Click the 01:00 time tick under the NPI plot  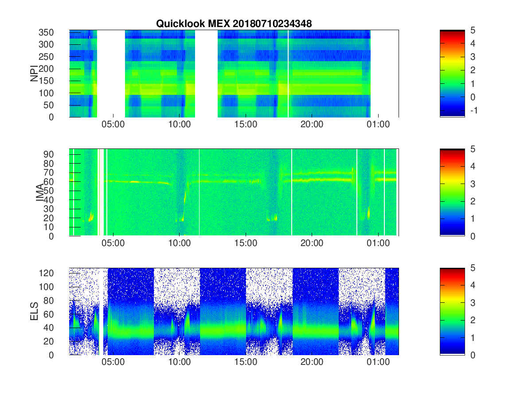click(x=378, y=125)
